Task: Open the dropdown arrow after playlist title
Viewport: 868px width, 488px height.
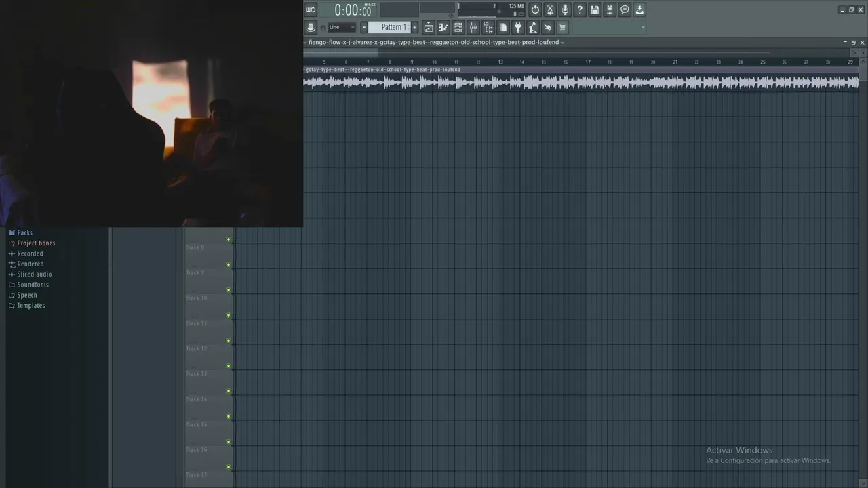Action: click(x=563, y=42)
